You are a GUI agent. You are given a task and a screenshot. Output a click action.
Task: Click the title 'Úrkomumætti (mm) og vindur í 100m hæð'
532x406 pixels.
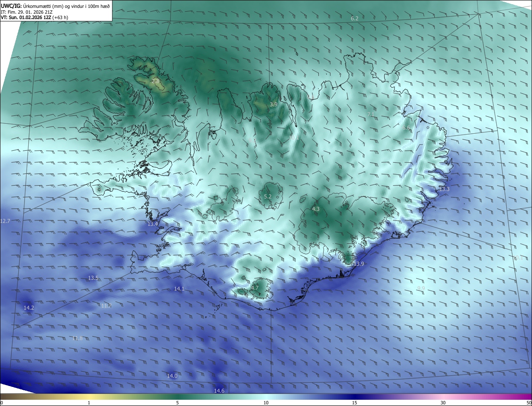67,5
